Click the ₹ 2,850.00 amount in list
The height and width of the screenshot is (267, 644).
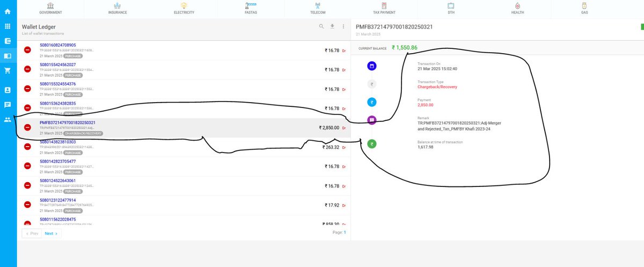(329, 128)
